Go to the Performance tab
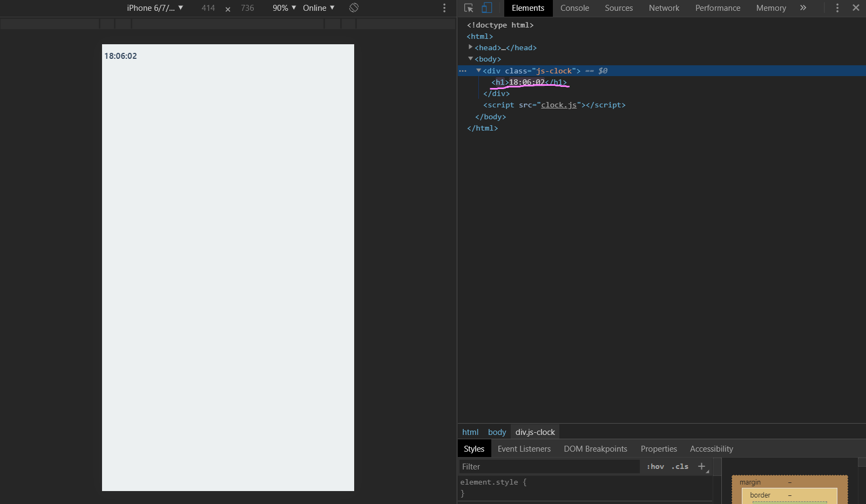866x504 pixels. [718, 8]
